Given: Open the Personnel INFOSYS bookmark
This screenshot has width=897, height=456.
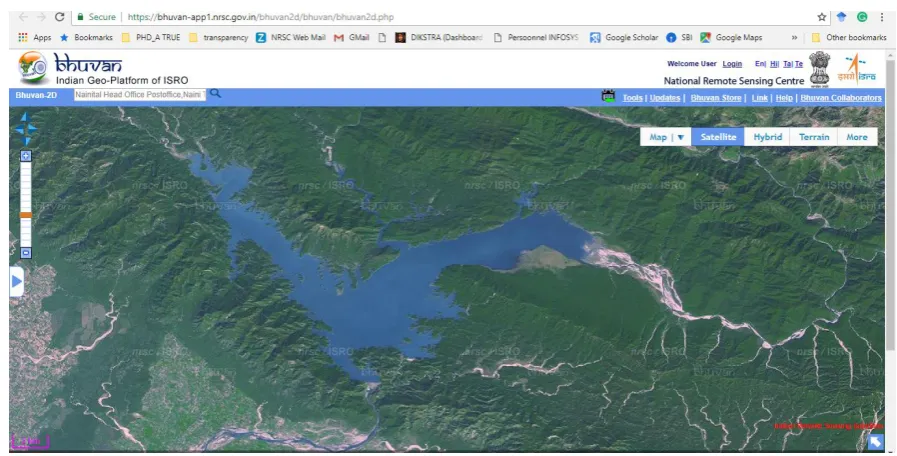Looking at the screenshot, I should (535, 37).
